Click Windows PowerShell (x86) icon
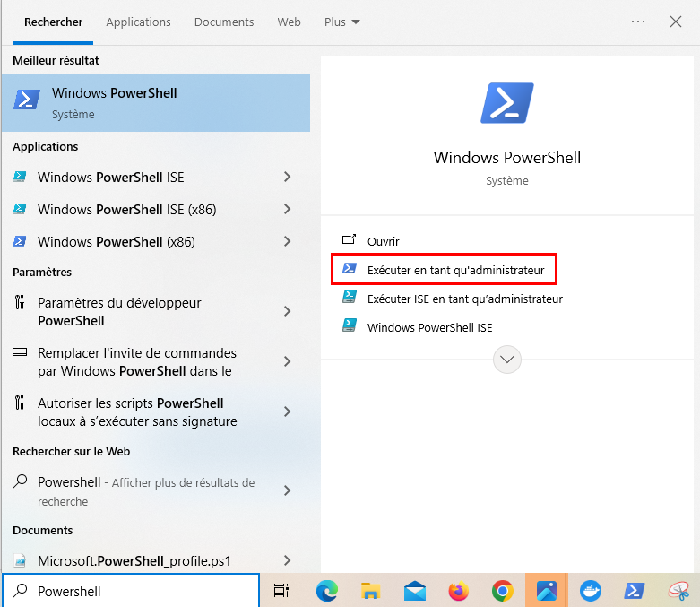The width and height of the screenshot is (700, 607). click(20, 241)
